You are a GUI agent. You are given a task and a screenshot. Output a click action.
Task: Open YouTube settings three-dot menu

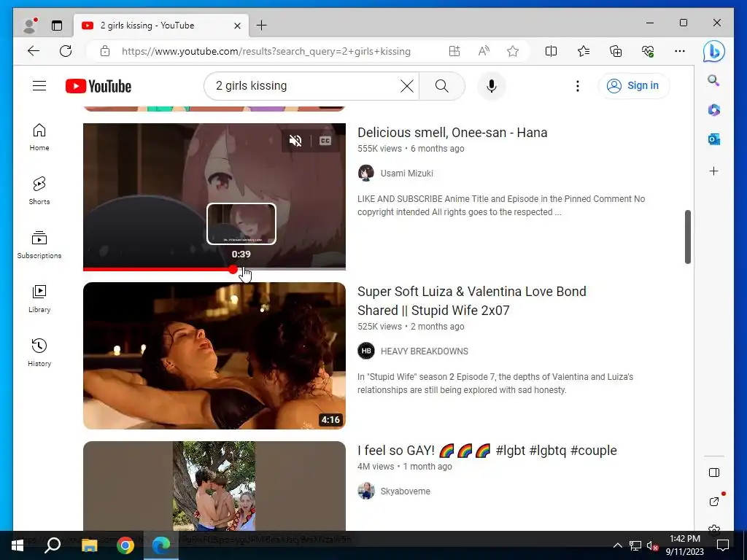(578, 86)
